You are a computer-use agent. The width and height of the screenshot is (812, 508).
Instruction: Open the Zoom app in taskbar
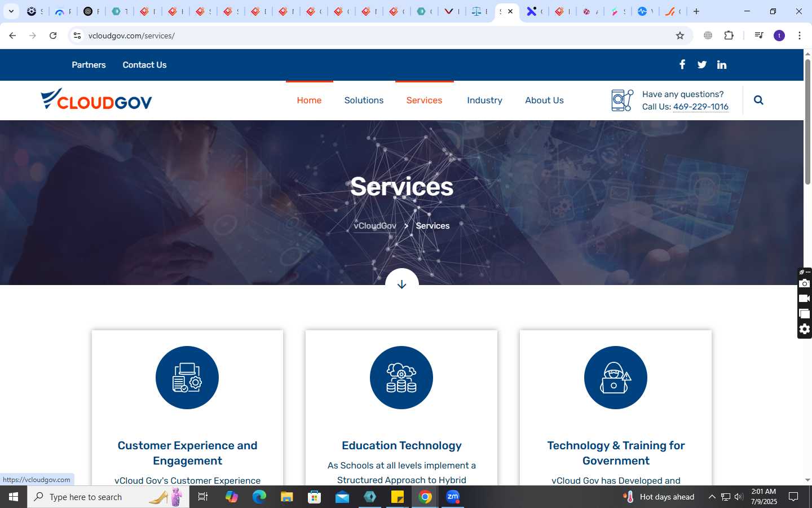(x=453, y=497)
